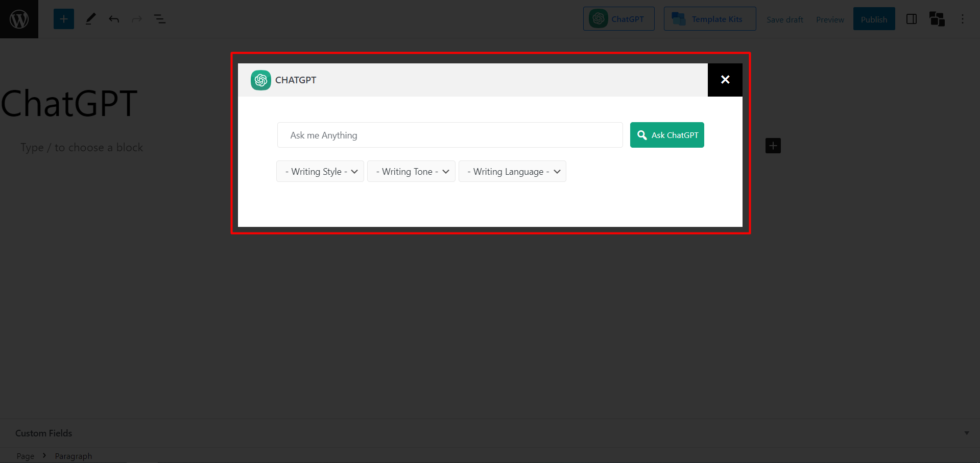This screenshot has height=463, width=980.
Task: Select the Tools pencil icon
Action: click(90, 18)
